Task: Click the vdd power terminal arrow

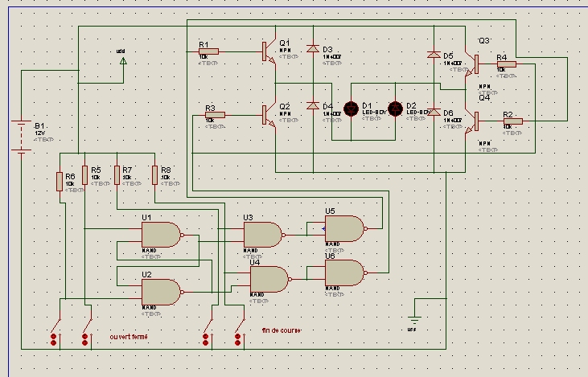Action: coord(123,61)
